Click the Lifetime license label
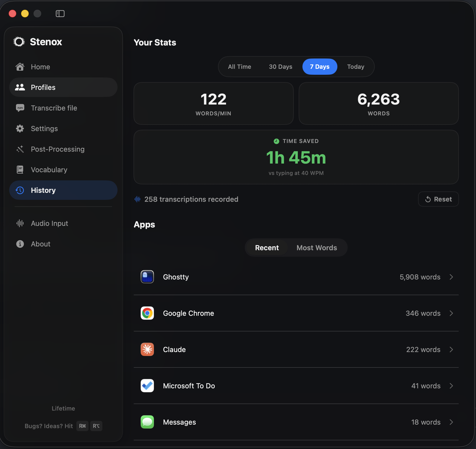 point(63,408)
